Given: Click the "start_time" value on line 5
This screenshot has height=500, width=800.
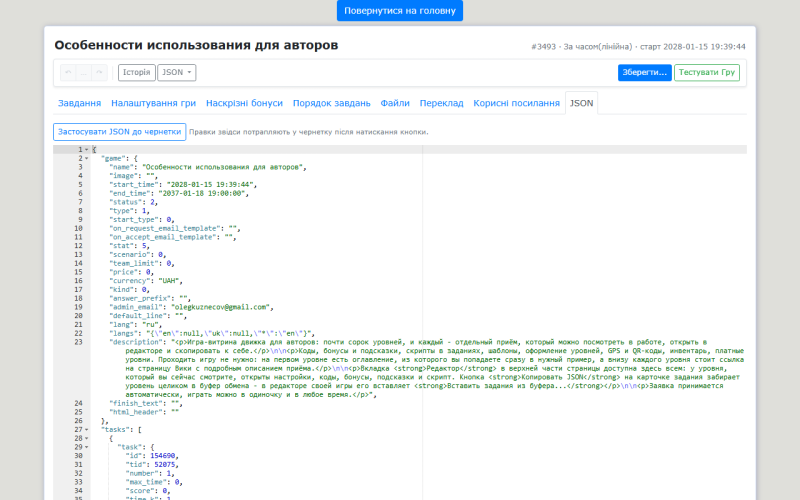Looking at the screenshot, I should pos(212,185).
